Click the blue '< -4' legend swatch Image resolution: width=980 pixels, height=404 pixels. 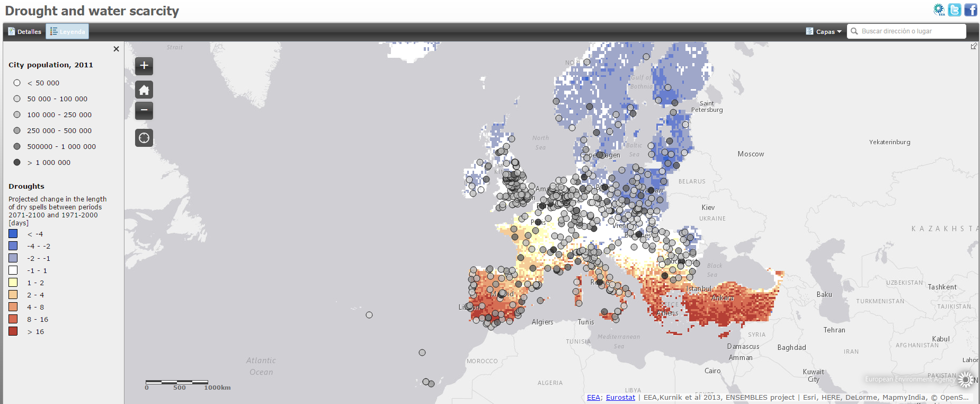click(13, 234)
